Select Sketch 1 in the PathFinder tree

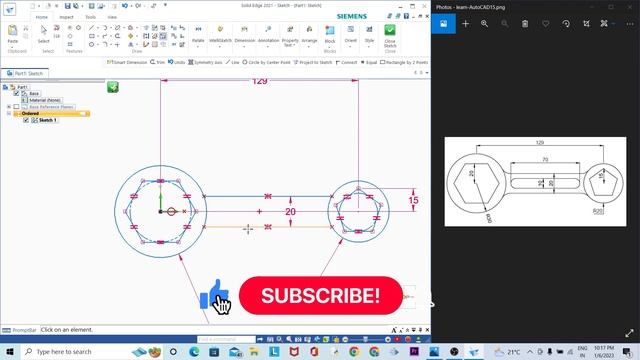(47, 120)
